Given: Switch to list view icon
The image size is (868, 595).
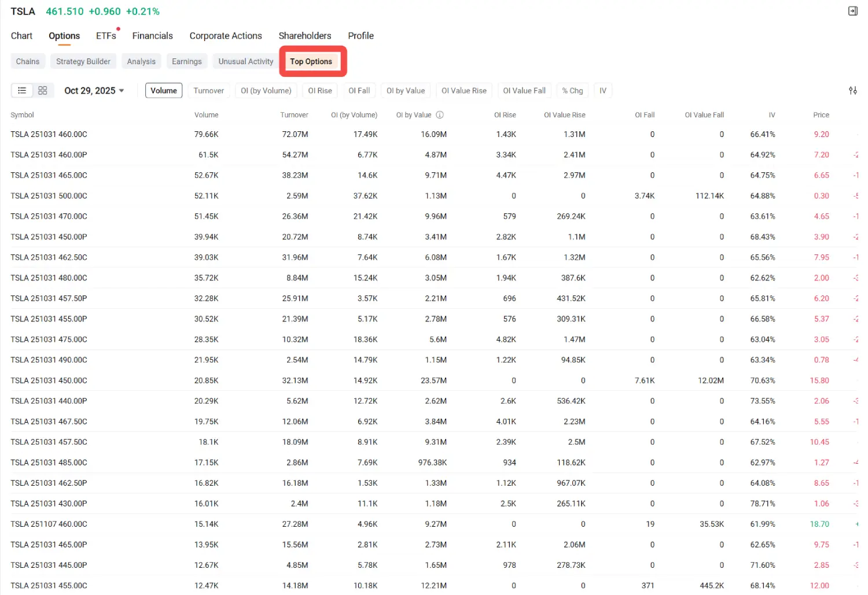Looking at the screenshot, I should [x=22, y=90].
